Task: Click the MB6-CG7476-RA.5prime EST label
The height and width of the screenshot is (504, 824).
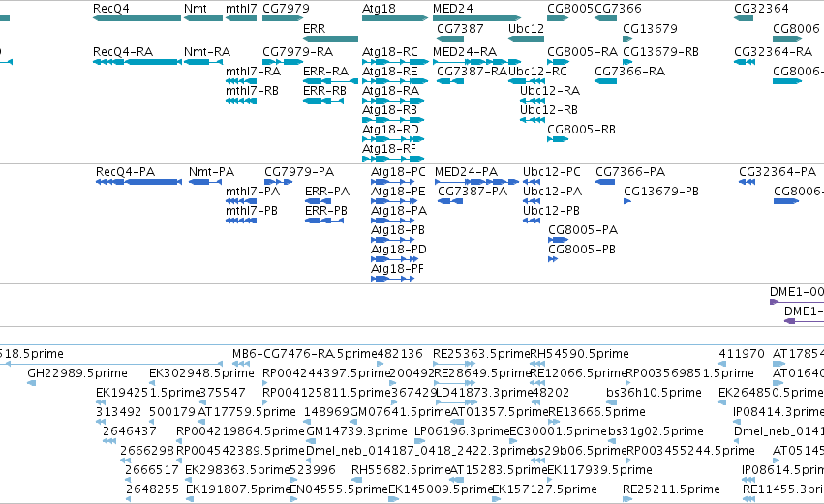Action: (305, 354)
